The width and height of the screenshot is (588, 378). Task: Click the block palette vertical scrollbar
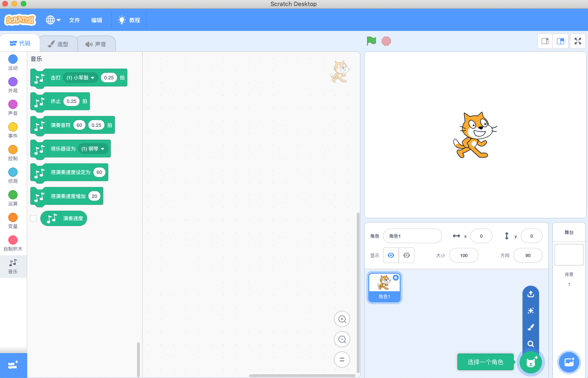[138, 360]
